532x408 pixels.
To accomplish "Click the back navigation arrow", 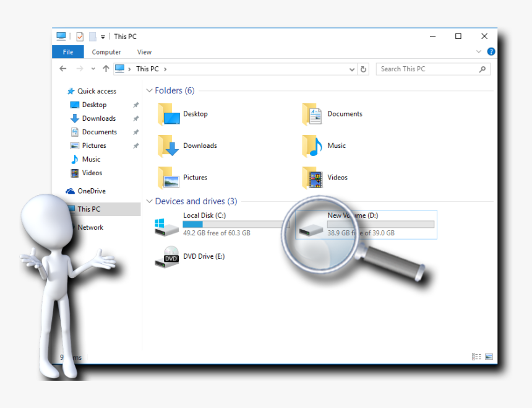I will (62, 68).
